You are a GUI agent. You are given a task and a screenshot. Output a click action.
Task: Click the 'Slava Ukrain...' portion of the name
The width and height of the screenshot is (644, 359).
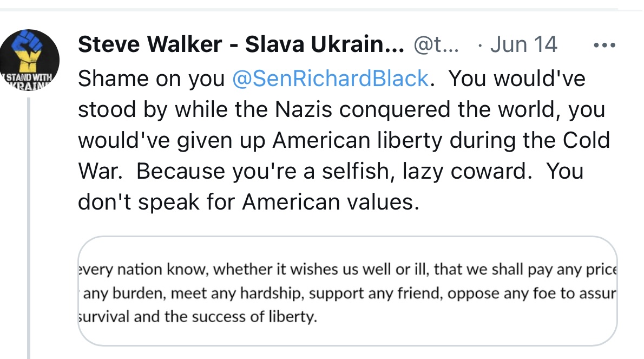click(325, 44)
